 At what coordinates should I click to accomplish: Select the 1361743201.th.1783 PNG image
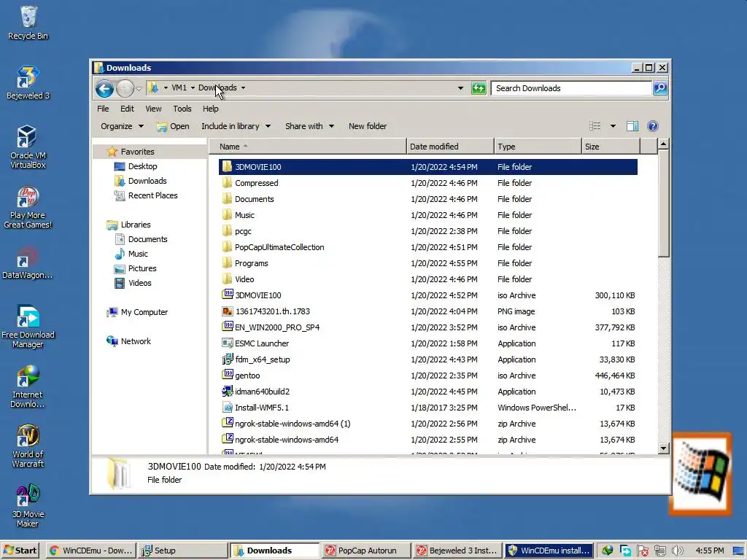(427, 311)
